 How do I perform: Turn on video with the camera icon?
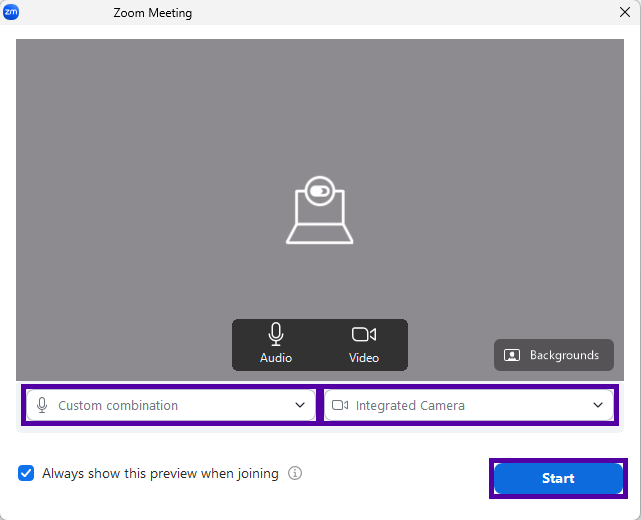pos(364,335)
